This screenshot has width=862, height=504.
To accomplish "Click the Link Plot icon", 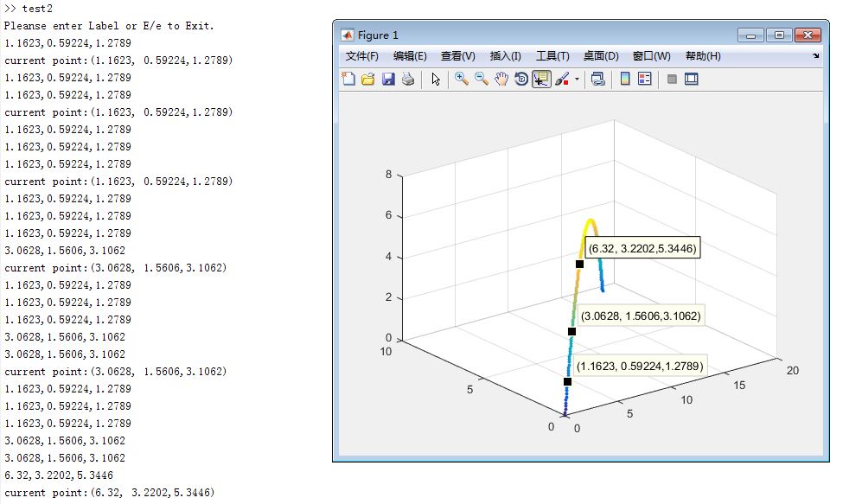I will point(598,78).
